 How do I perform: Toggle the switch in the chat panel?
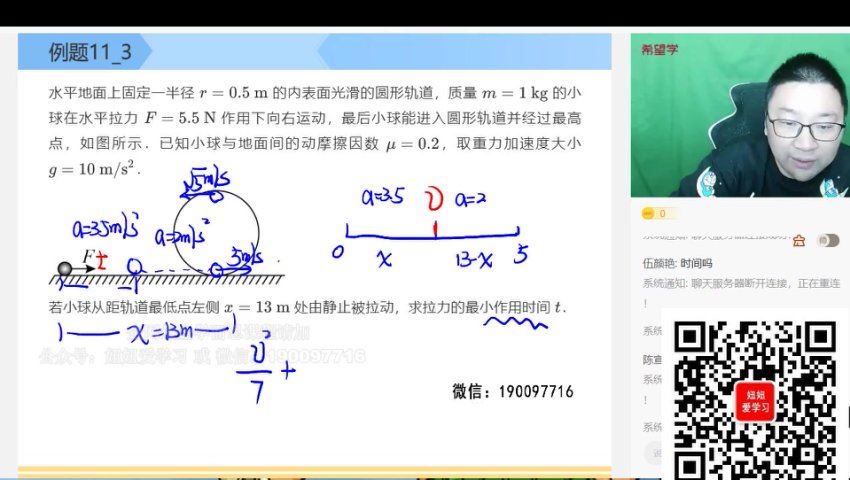pos(827,240)
